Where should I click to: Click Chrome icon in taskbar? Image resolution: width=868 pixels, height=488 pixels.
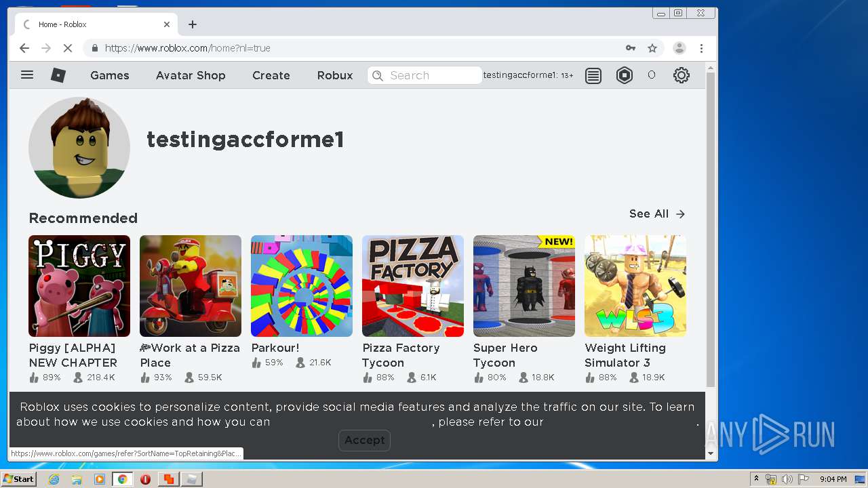122,479
